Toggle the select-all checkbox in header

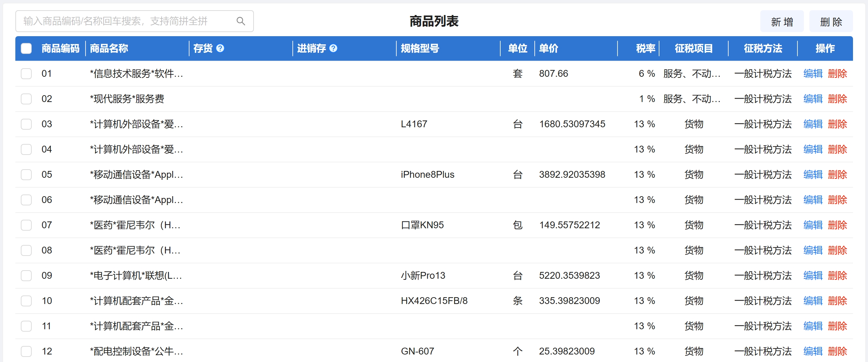coord(26,48)
